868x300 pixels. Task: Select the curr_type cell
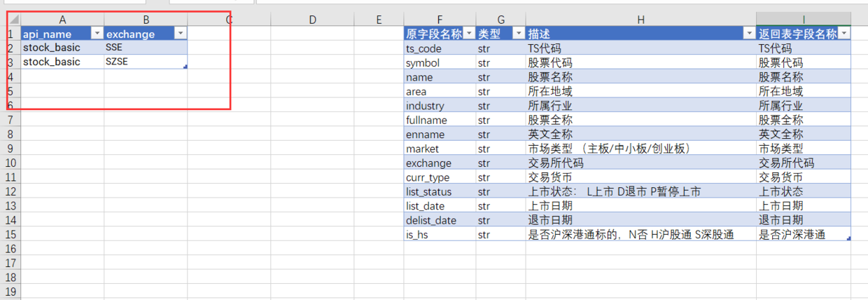click(x=440, y=177)
